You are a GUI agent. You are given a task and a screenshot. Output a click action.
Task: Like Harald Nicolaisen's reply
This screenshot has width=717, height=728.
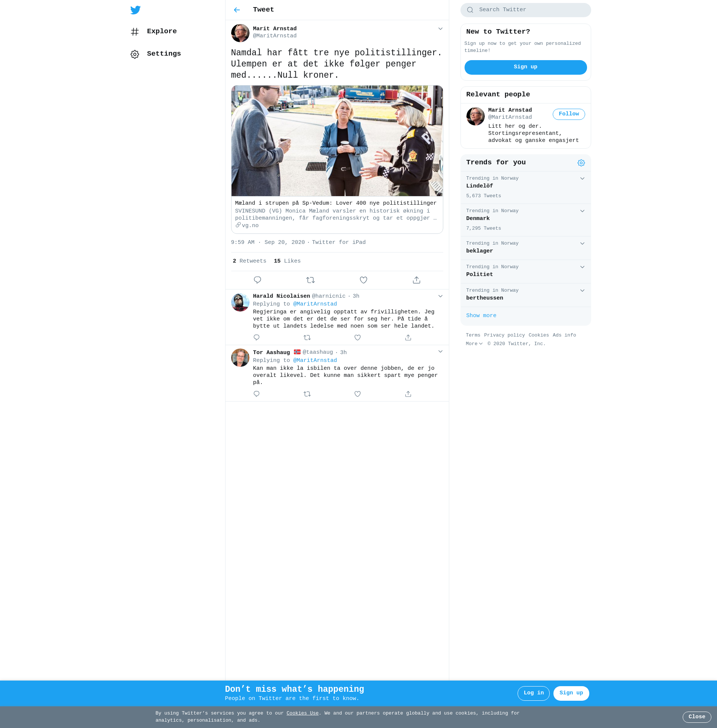[x=357, y=337]
